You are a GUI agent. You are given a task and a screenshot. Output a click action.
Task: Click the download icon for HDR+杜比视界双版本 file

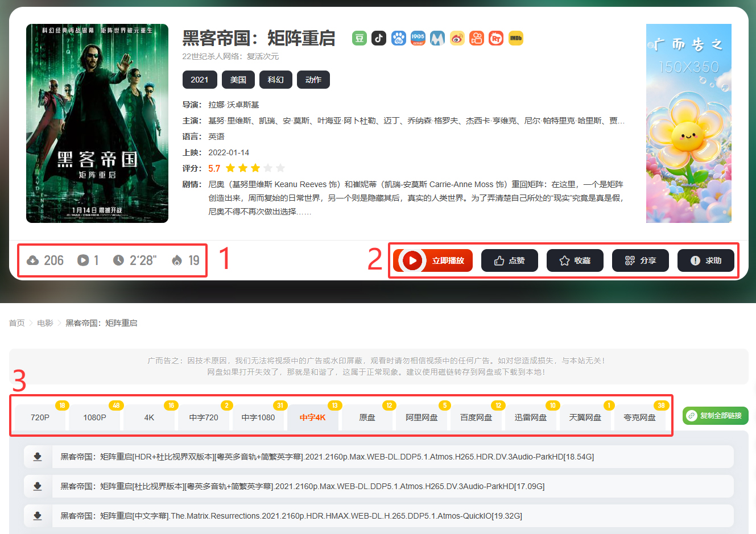38,457
